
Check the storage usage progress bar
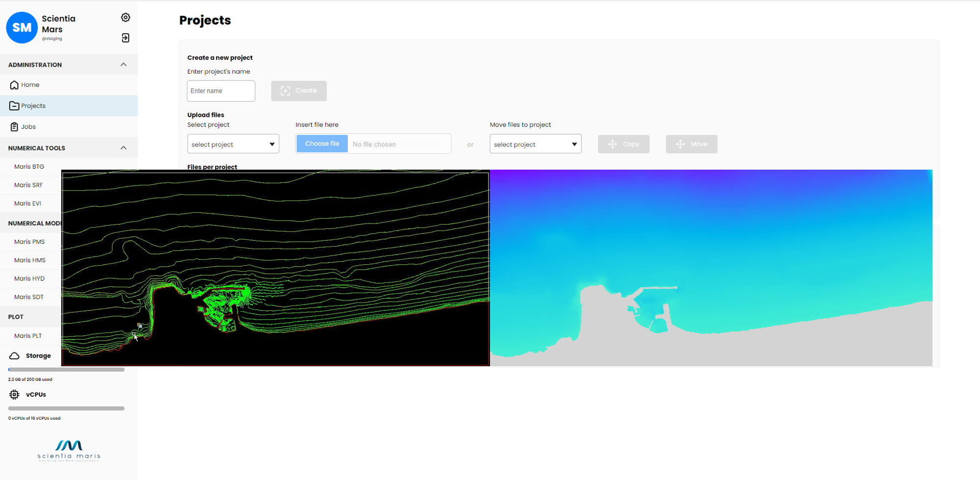coord(65,369)
